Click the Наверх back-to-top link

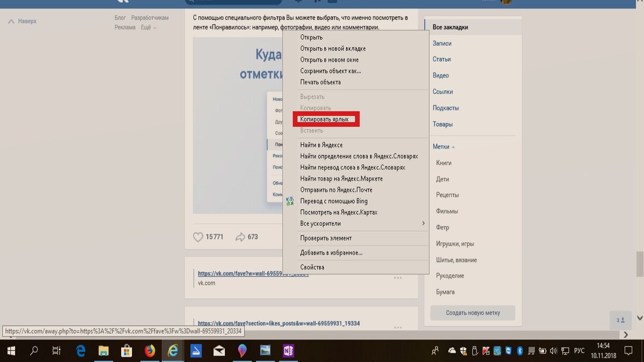click(23, 21)
